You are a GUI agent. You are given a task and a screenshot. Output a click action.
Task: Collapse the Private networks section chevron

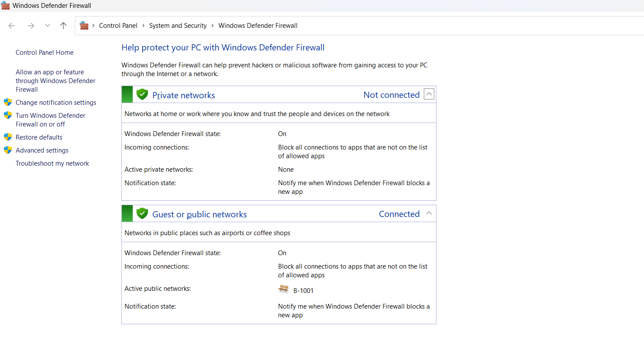(x=429, y=94)
